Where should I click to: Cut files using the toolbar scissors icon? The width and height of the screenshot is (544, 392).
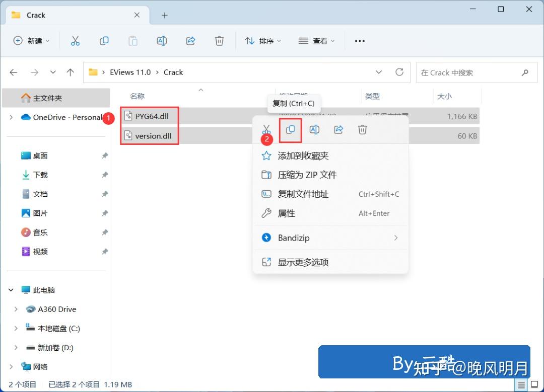pyautogui.click(x=75, y=41)
